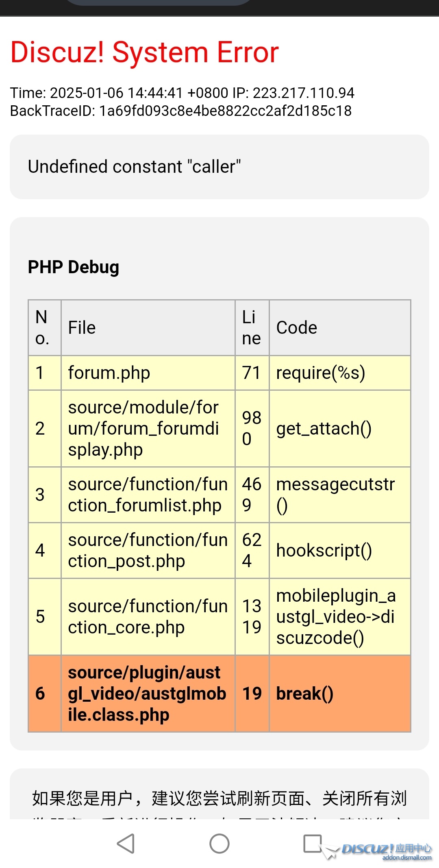Image resolution: width=439 pixels, height=868 pixels.
Task: Select the get_attach() code cell
Action: pyautogui.click(x=324, y=429)
